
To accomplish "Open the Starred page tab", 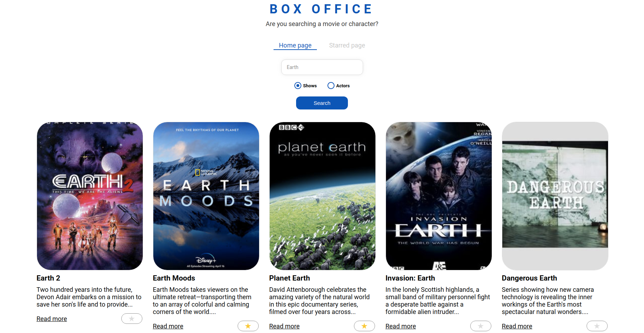I will pos(347,45).
